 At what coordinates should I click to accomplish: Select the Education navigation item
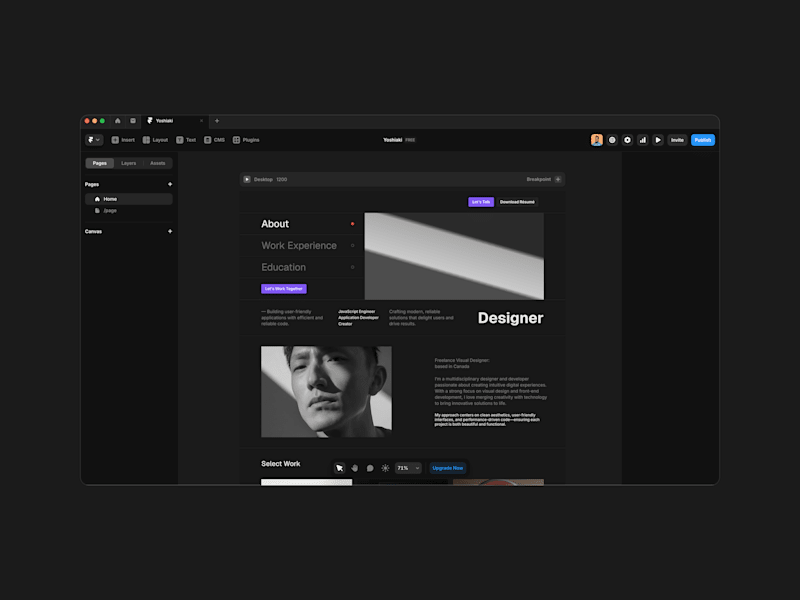pos(284,267)
